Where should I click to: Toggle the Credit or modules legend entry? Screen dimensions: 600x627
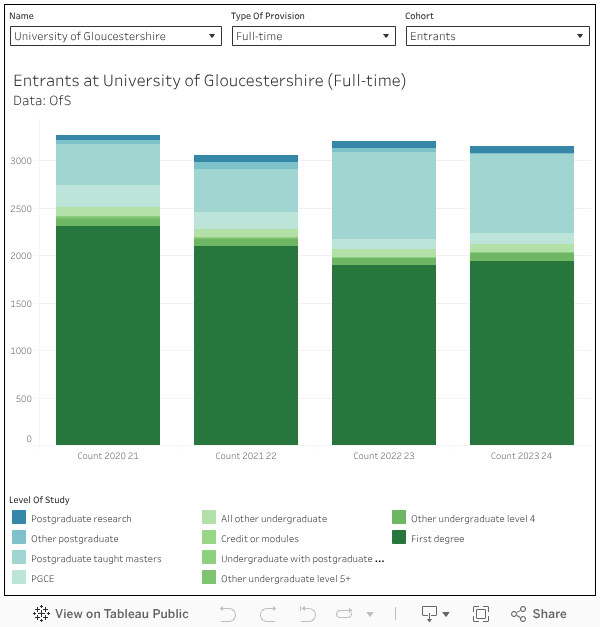tap(259, 538)
